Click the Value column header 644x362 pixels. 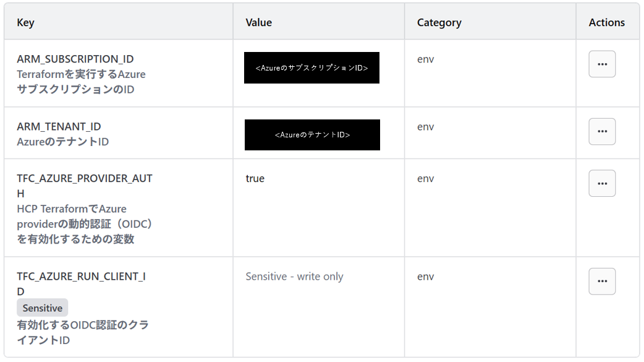pyautogui.click(x=258, y=22)
